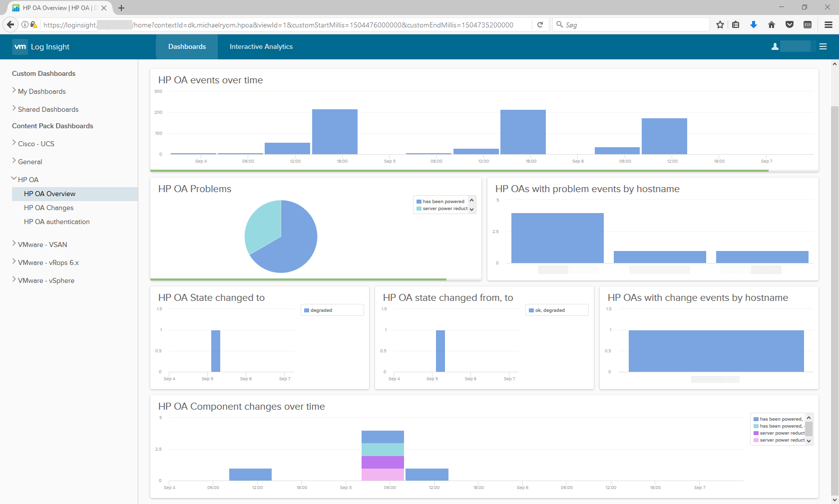The width and height of the screenshot is (839, 504).
Task: Open the HP OA authentication dashboard
Action: click(57, 222)
